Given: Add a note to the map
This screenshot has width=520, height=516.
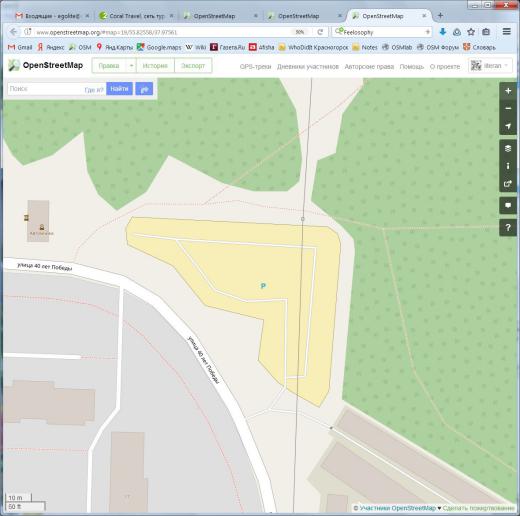Looking at the screenshot, I should tap(508, 205).
